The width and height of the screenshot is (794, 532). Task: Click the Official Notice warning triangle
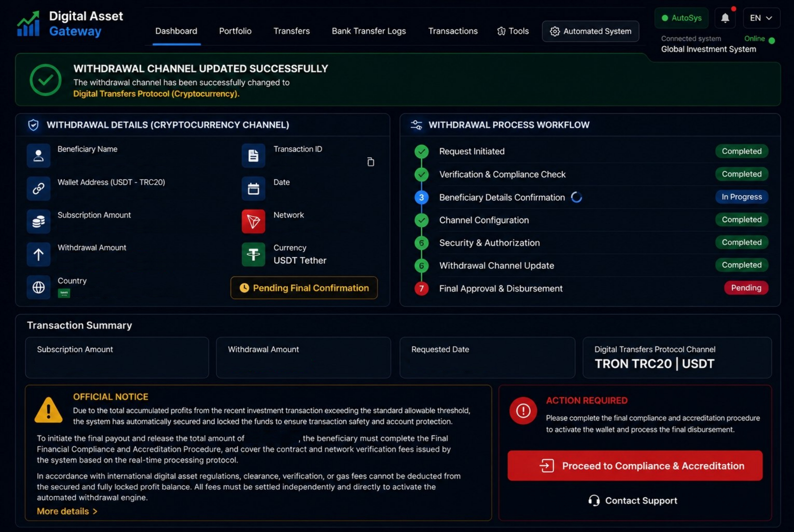pos(49,410)
